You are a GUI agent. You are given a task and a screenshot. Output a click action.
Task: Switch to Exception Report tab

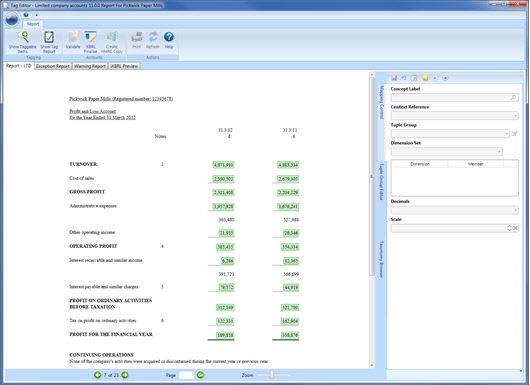coord(53,66)
